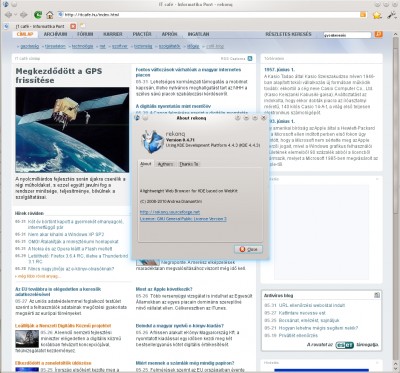Click the orange RSS icon in the URL bar
The image size is (400, 373).
(363, 15)
